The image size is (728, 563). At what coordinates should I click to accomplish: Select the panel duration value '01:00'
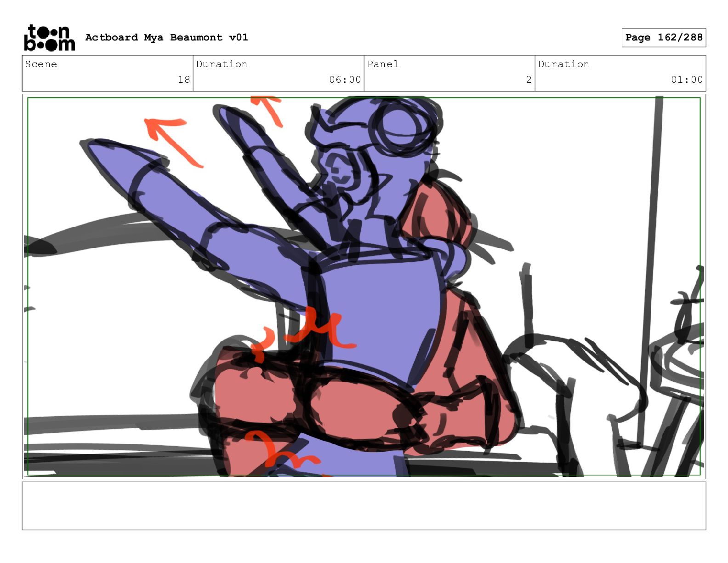tap(687, 80)
